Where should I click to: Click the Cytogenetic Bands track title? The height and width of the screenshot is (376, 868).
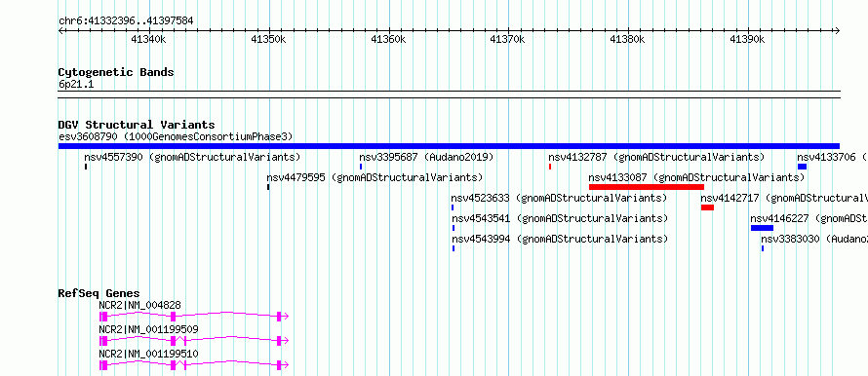point(116,72)
